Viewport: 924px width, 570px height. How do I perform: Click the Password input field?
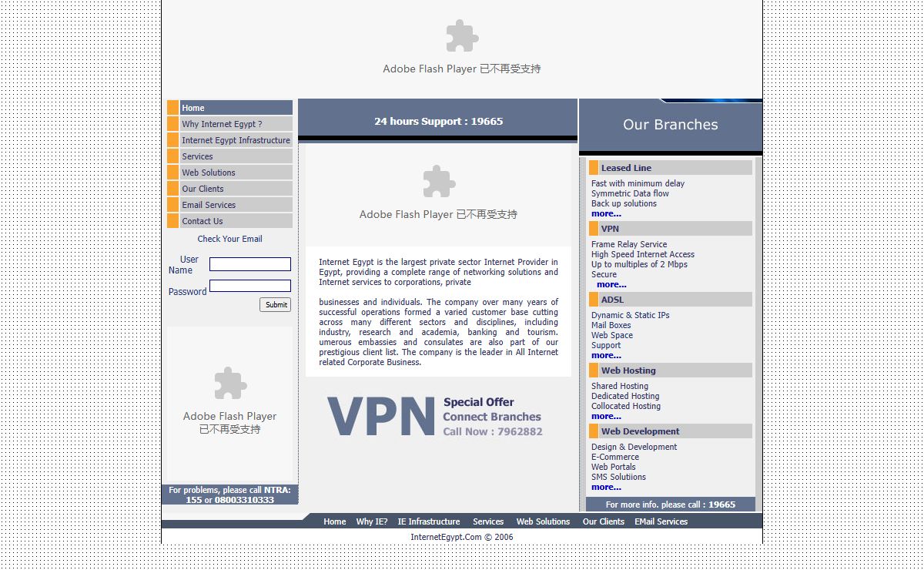click(250, 286)
